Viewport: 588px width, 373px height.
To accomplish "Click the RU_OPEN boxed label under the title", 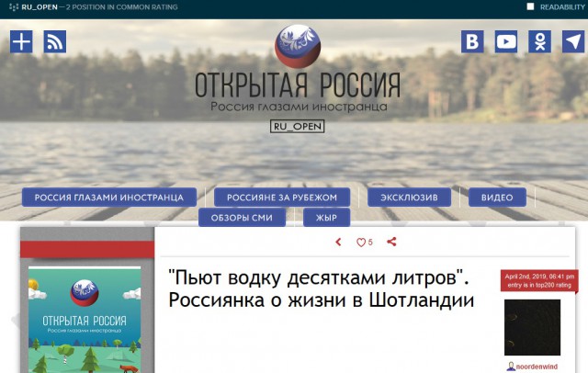I will click(x=298, y=127).
